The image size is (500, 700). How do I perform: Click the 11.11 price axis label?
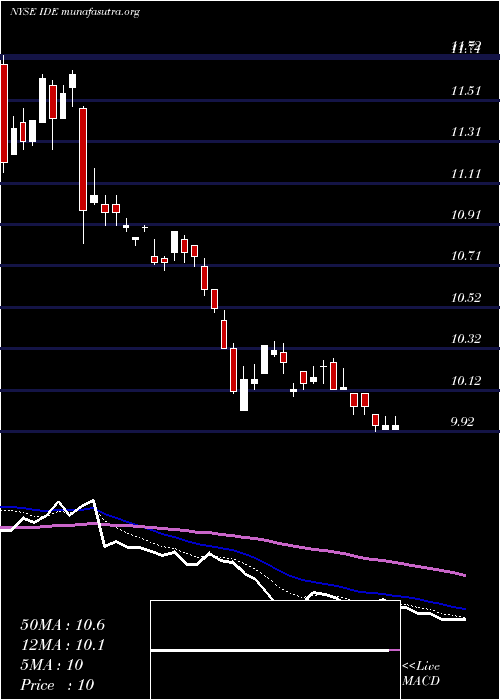click(466, 174)
